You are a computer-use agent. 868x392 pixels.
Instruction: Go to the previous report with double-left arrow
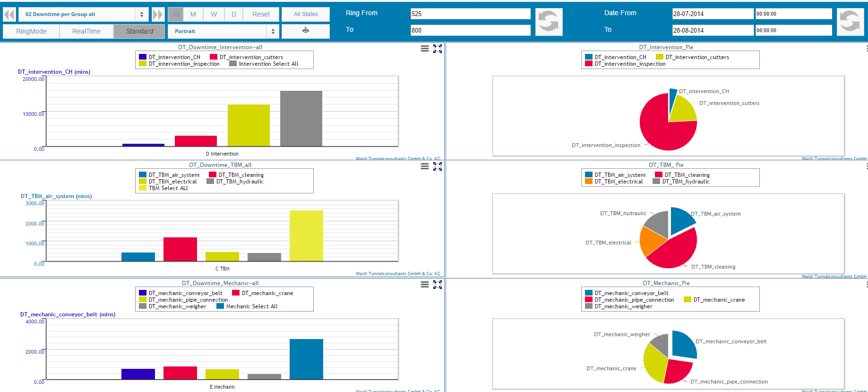point(9,14)
